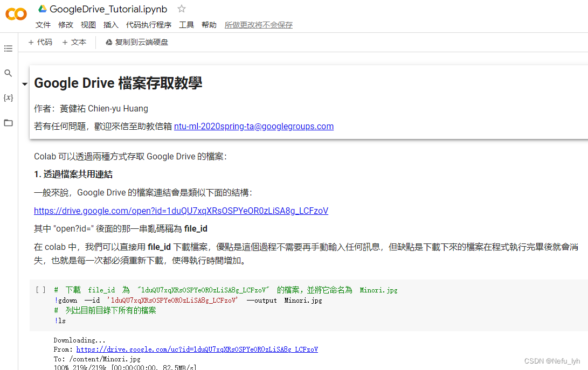
Task: Open the 文件 menu
Action: coord(43,25)
